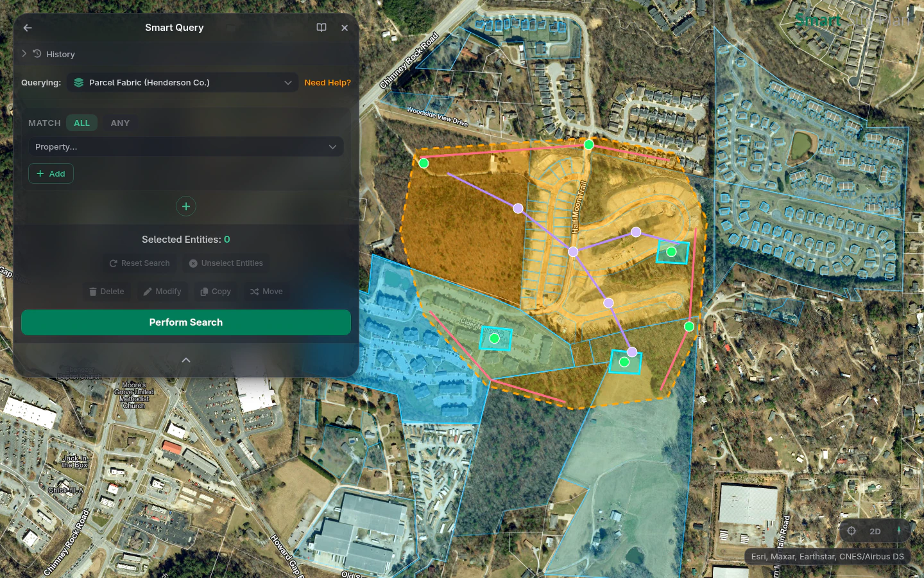Click the Jack in the Box label
924x578 pixels.
(x=75, y=462)
